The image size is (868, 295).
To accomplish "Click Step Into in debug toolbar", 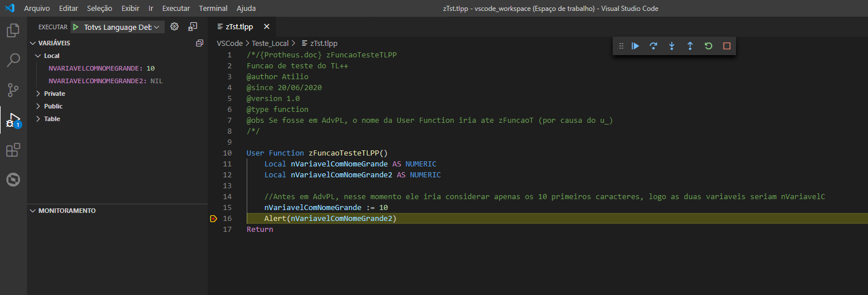I will point(671,46).
